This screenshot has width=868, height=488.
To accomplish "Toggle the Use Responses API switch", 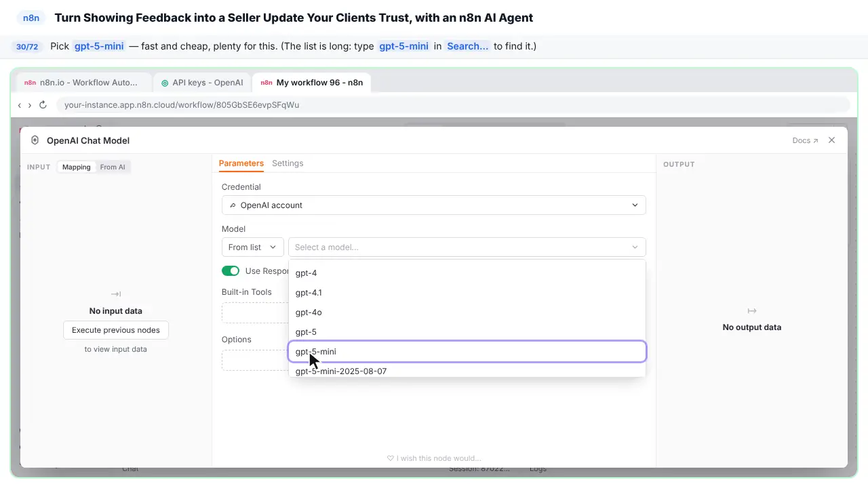I will [x=231, y=271].
